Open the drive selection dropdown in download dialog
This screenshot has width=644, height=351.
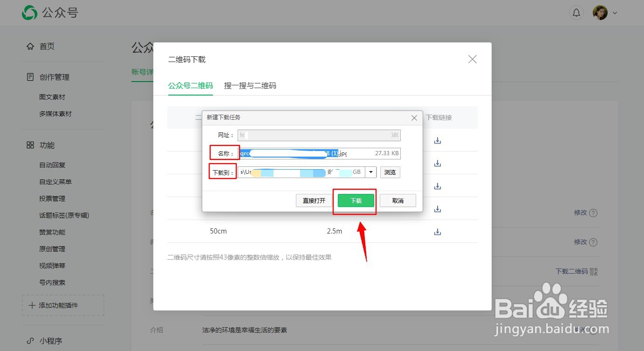[x=370, y=172]
